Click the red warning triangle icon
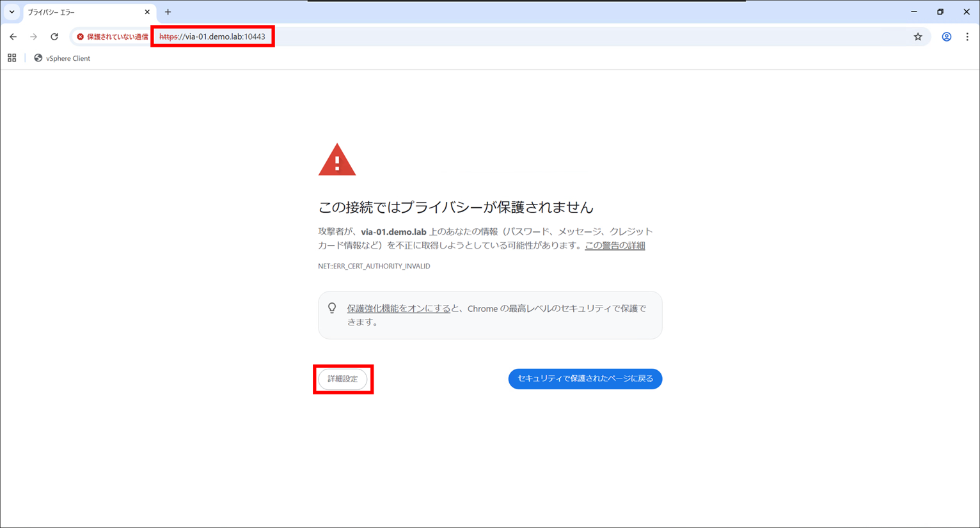The width and height of the screenshot is (980, 528). [337, 158]
